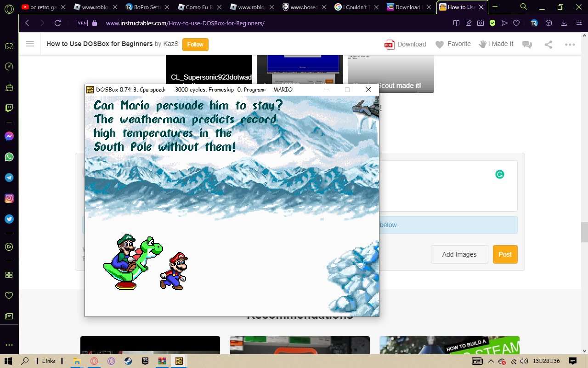Image resolution: width=588 pixels, height=368 pixels.
Task: Click the share icon for the article
Action: [x=548, y=44]
